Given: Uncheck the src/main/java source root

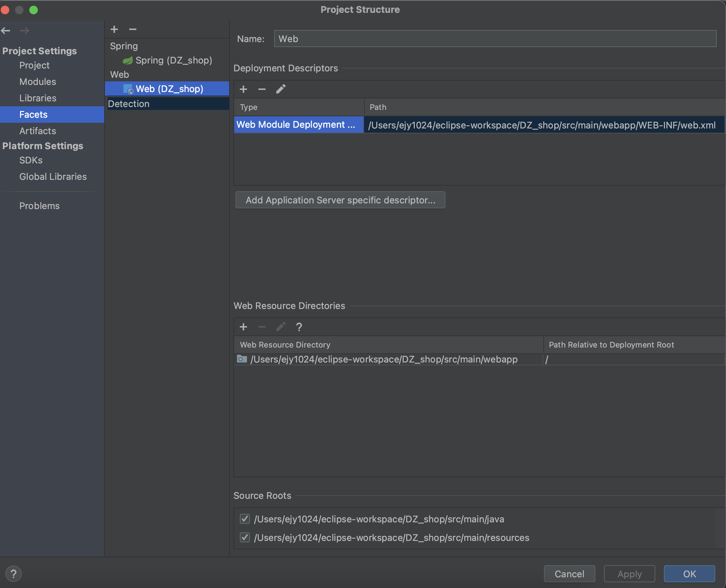Looking at the screenshot, I should (245, 519).
